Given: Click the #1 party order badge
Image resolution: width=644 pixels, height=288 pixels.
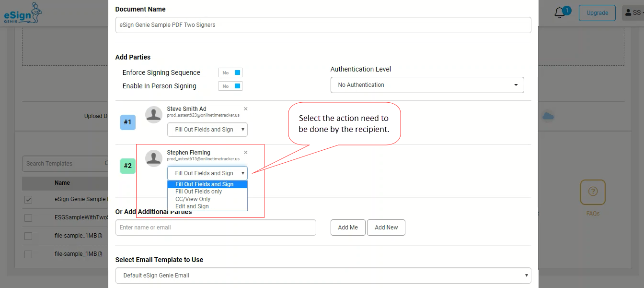Looking at the screenshot, I should coord(128,122).
